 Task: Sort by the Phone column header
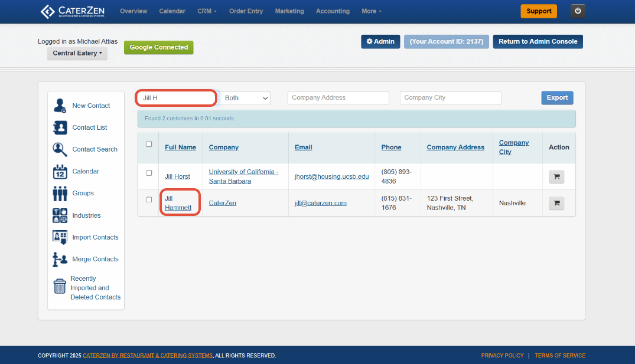[x=391, y=147]
